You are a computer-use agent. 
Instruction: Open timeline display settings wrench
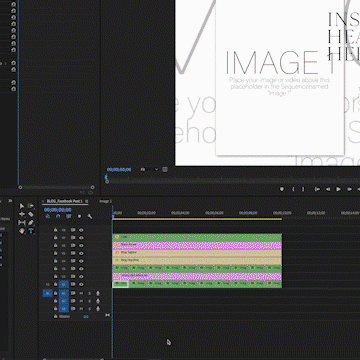point(90,216)
